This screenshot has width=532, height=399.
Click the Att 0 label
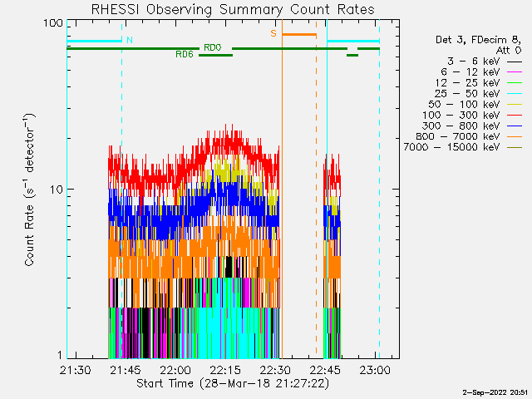coord(509,51)
